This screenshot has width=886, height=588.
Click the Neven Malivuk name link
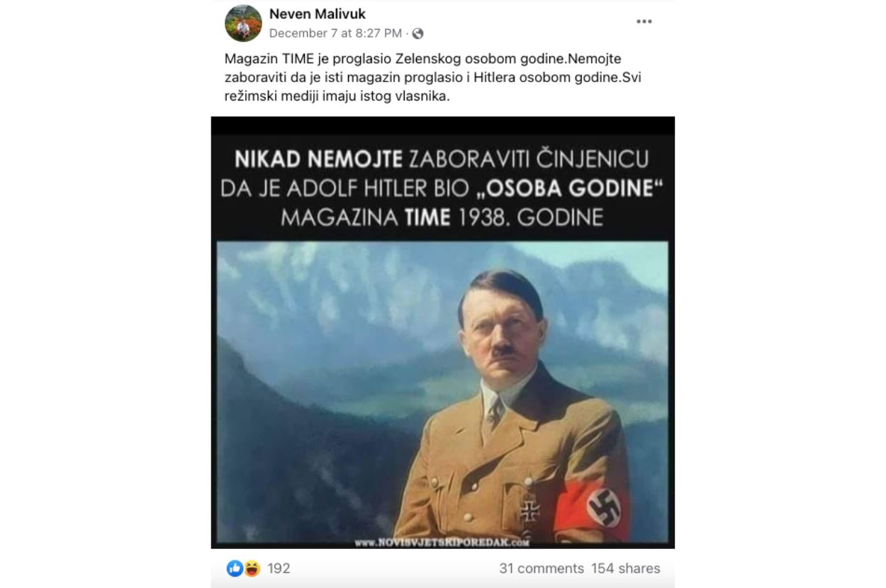[x=318, y=13]
